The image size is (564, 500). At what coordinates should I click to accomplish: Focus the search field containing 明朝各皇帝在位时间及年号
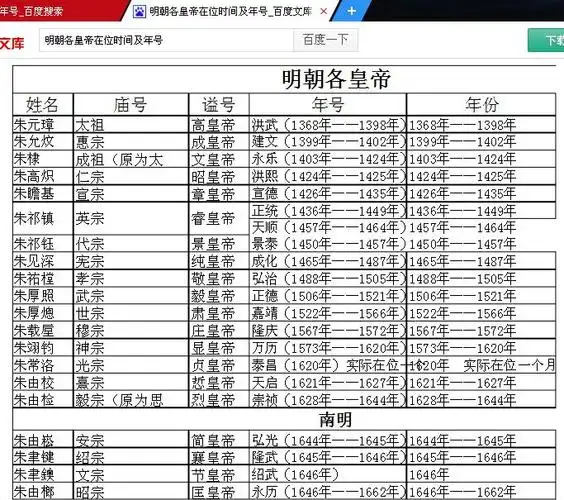166,40
